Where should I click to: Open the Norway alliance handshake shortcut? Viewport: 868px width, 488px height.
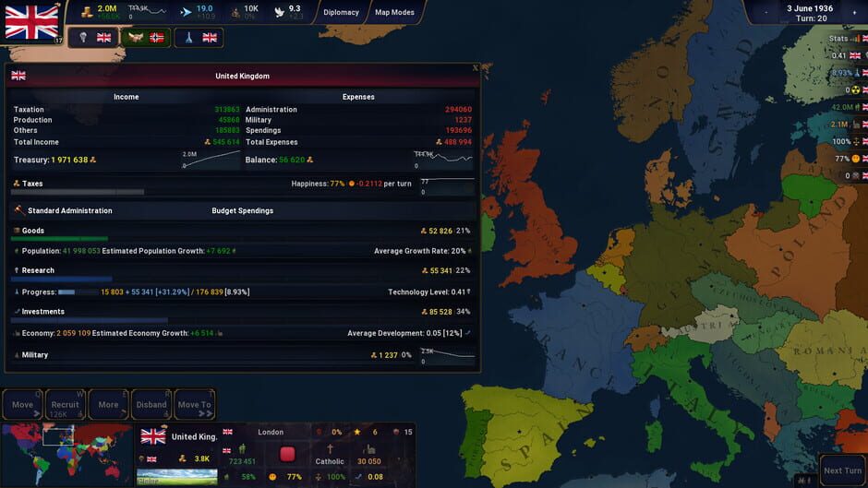click(146, 38)
